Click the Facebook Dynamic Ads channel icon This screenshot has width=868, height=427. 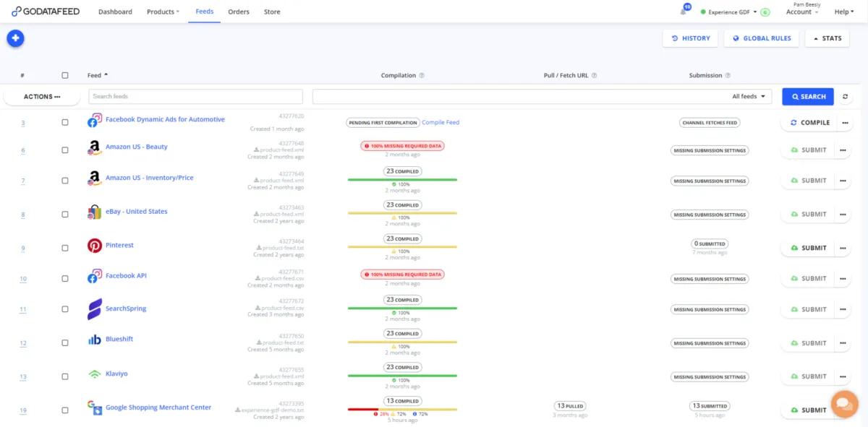pyautogui.click(x=94, y=120)
